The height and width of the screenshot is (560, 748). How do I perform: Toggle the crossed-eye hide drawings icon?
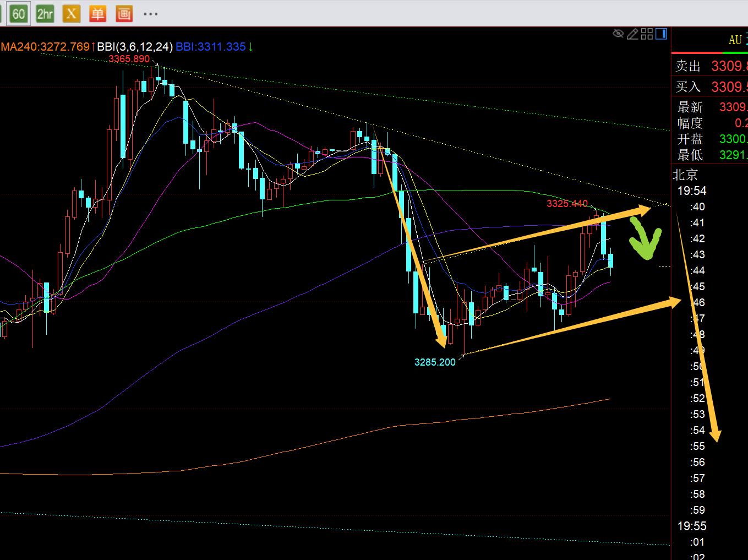tap(618, 34)
